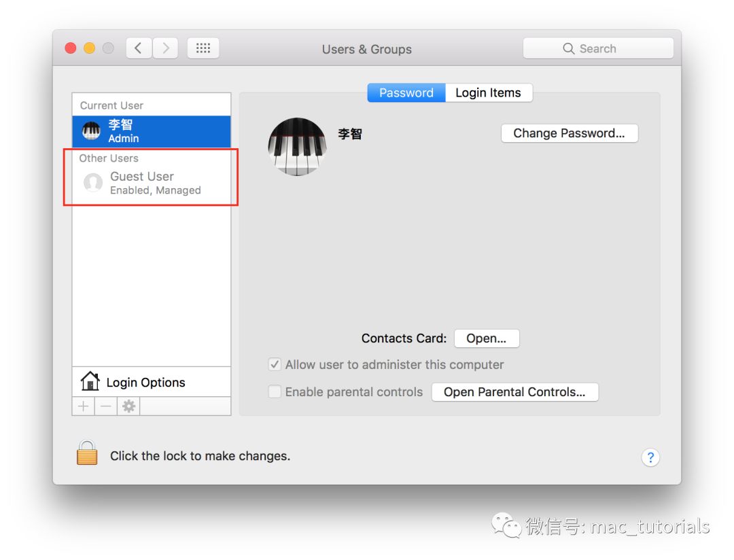Click the house icon beside Login Options
This screenshot has width=734, height=560.
[x=90, y=382]
